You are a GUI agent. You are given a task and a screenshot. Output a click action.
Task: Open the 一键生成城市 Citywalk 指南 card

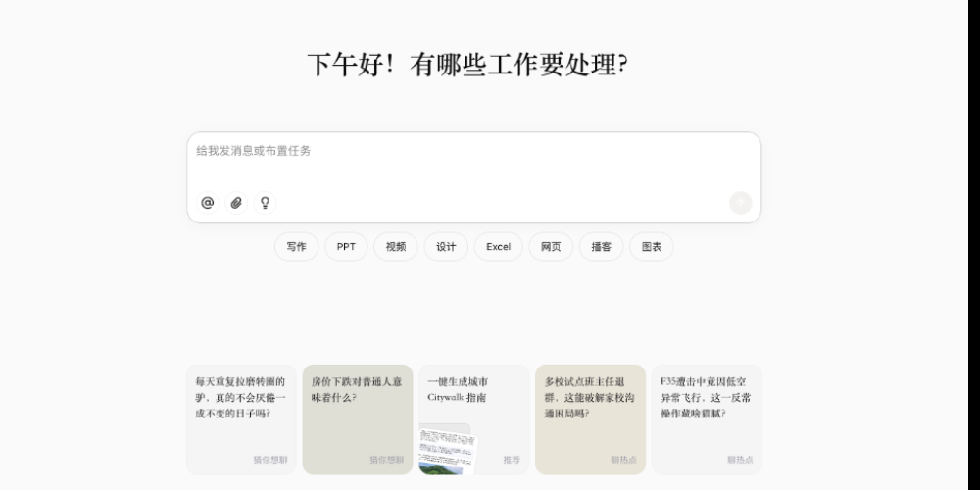click(473, 390)
